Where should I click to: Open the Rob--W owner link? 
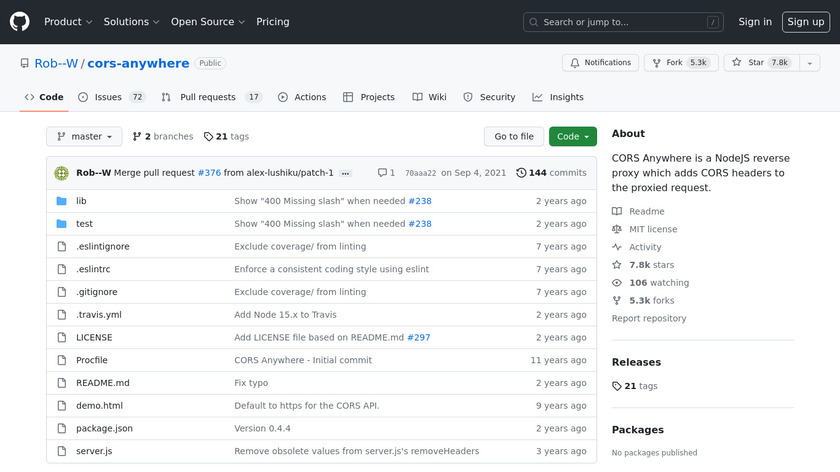point(56,63)
